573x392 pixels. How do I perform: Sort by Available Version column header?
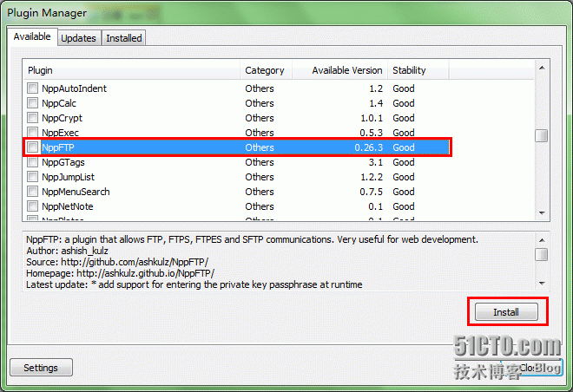(339, 70)
